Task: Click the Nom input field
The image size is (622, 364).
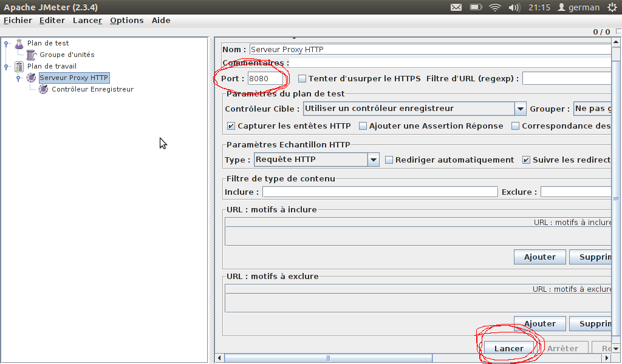Action: (431, 50)
